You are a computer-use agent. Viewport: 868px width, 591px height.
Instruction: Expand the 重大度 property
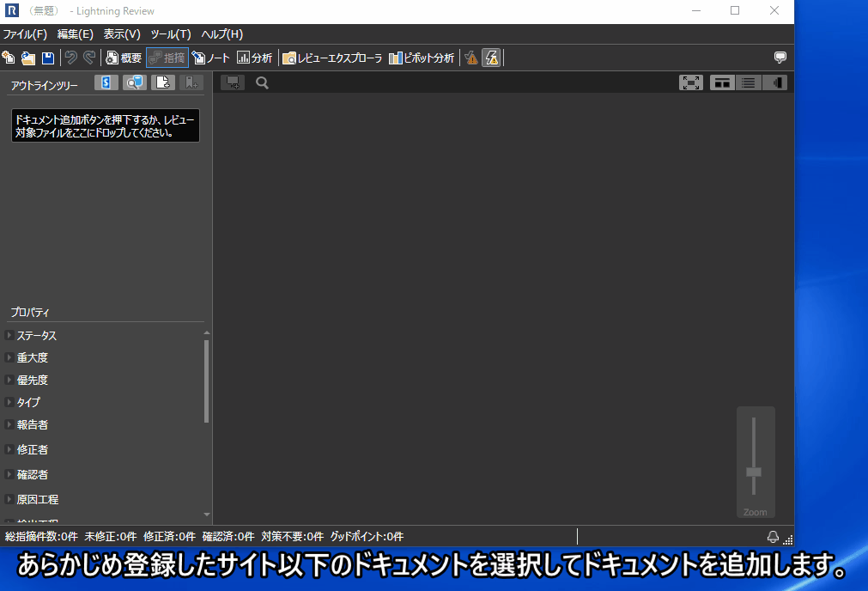(9, 357)
